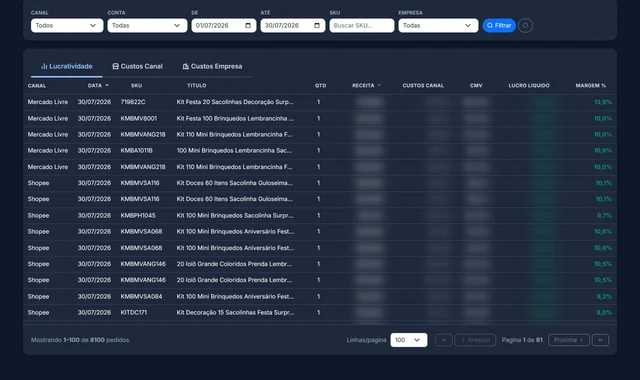Select the row with SKU KITDC171
The width and height of the screenshot is (640, 380).
point(320,313)
